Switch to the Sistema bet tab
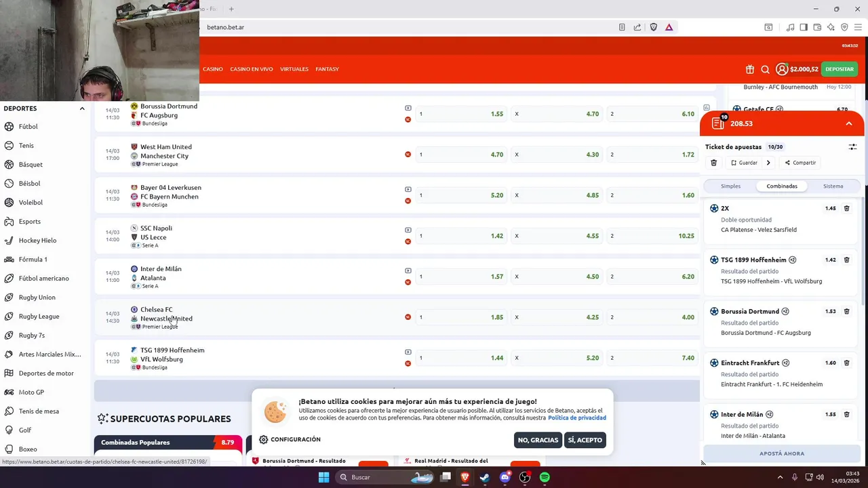 tap(833, 186)
